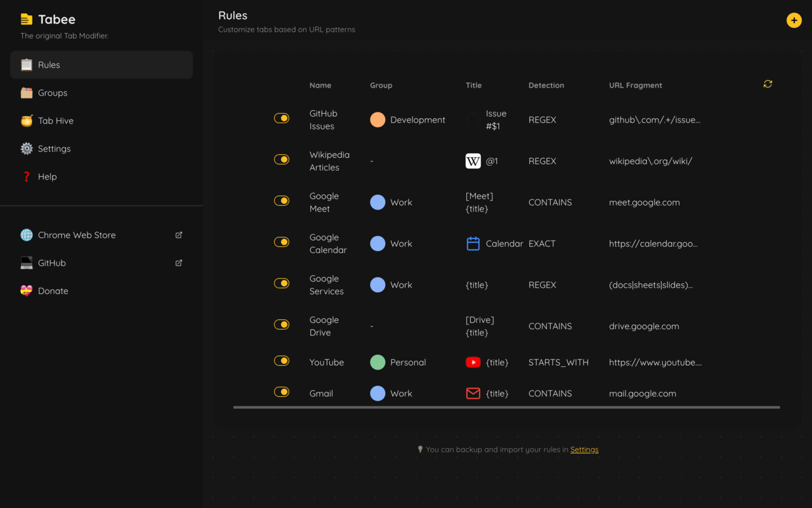Image resolution: width=812 pixels, height=508 pixels.
Task: Click the horizontal scrollbar below the rules table
Action: pos(506,407)
